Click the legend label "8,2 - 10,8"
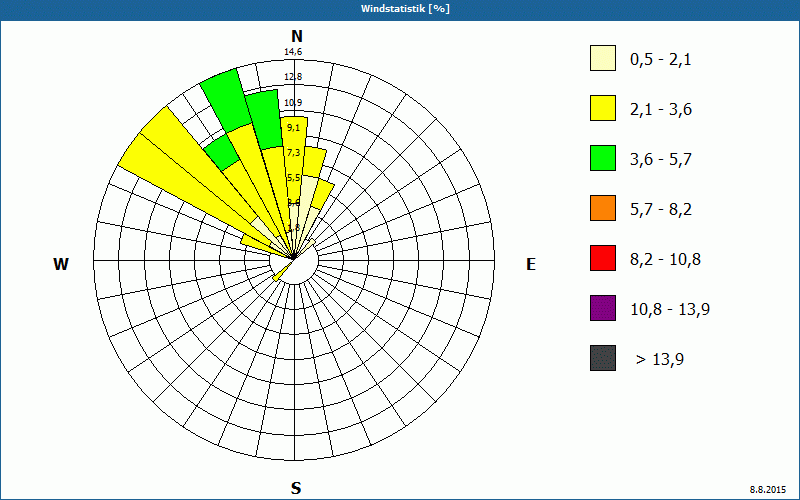The height and width of the screenshot is (500, 800). coord(665,260)
